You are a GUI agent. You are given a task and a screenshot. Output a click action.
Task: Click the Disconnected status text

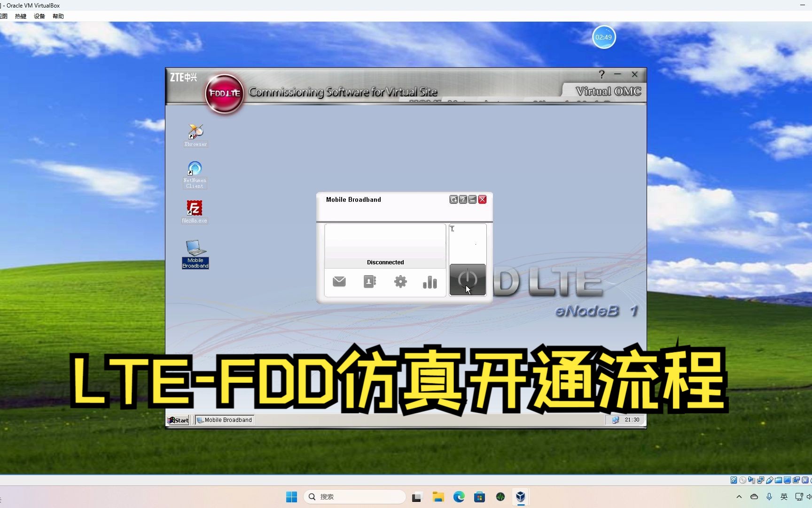point(385,262)
